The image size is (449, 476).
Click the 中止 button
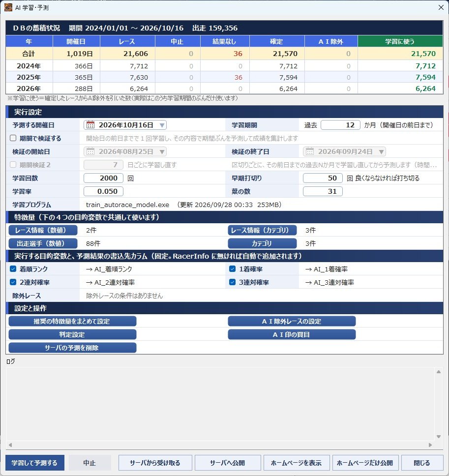point(90,463)
